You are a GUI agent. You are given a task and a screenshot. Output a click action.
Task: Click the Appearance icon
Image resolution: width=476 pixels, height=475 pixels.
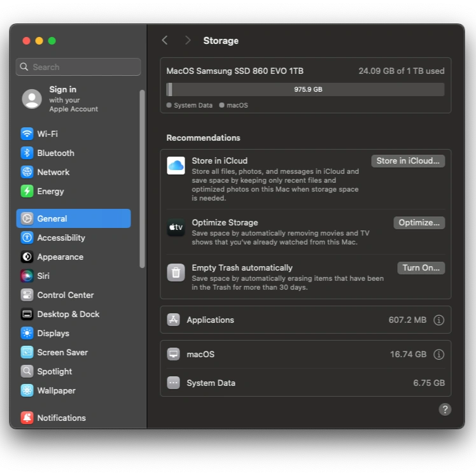[27, 257]
